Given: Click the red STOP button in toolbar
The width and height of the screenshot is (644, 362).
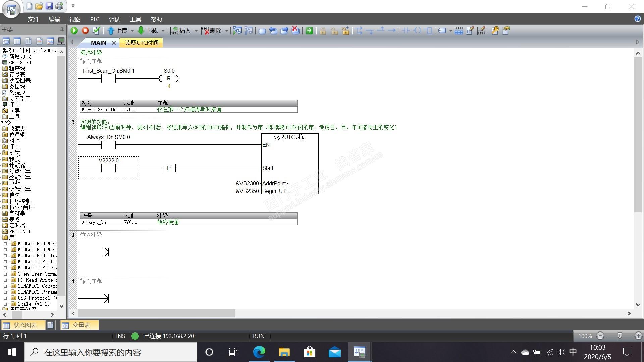Looking at the screenshot, I should click(x=85, y=31).
